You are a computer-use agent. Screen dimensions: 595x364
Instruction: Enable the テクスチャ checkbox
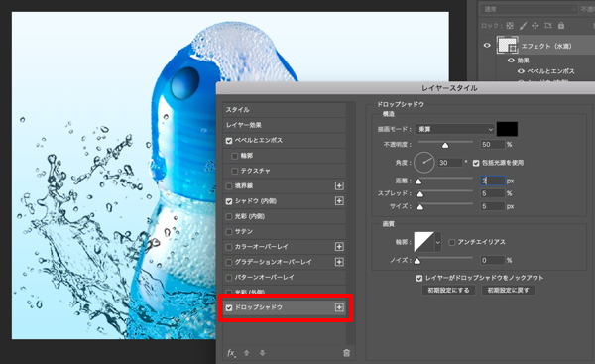coord(234,172)
